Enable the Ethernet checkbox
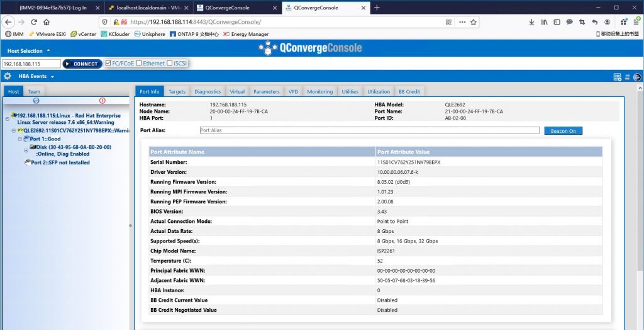Screen dimensions: 644x330 pos(139,63)
